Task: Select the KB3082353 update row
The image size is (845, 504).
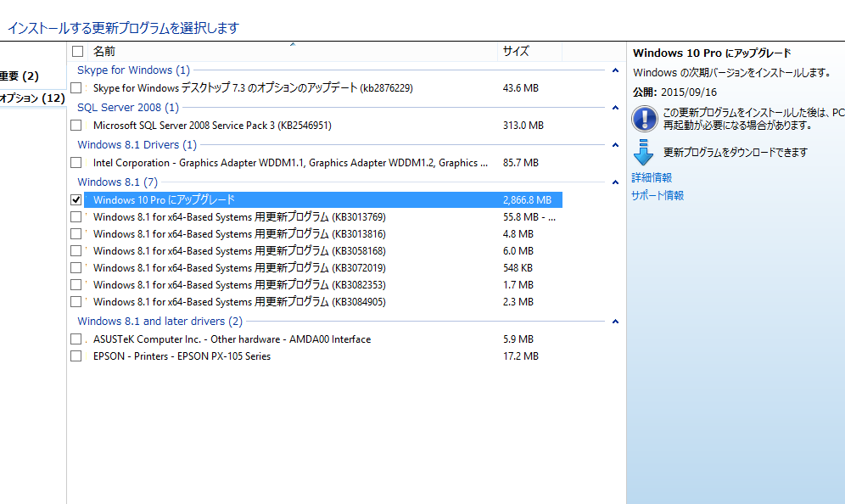Action: (x=322, y=284)
